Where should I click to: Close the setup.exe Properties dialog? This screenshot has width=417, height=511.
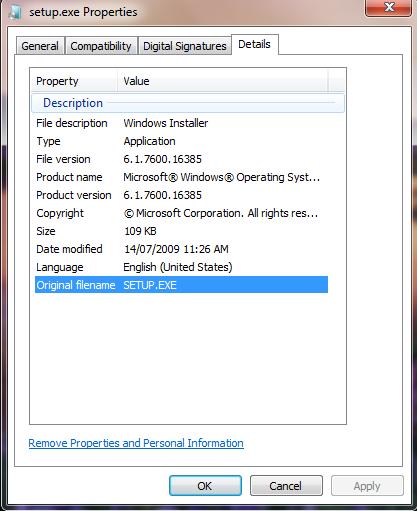(x=388, y=7)
